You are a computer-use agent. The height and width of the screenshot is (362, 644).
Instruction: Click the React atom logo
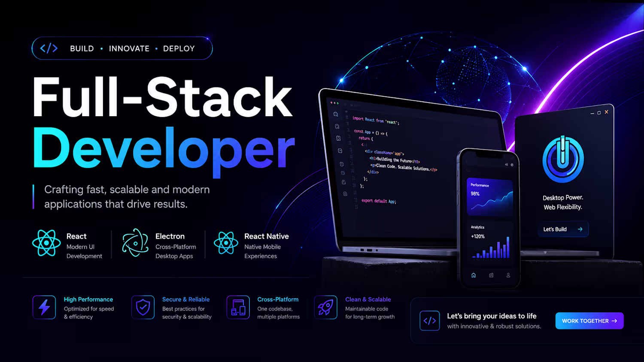46,243
